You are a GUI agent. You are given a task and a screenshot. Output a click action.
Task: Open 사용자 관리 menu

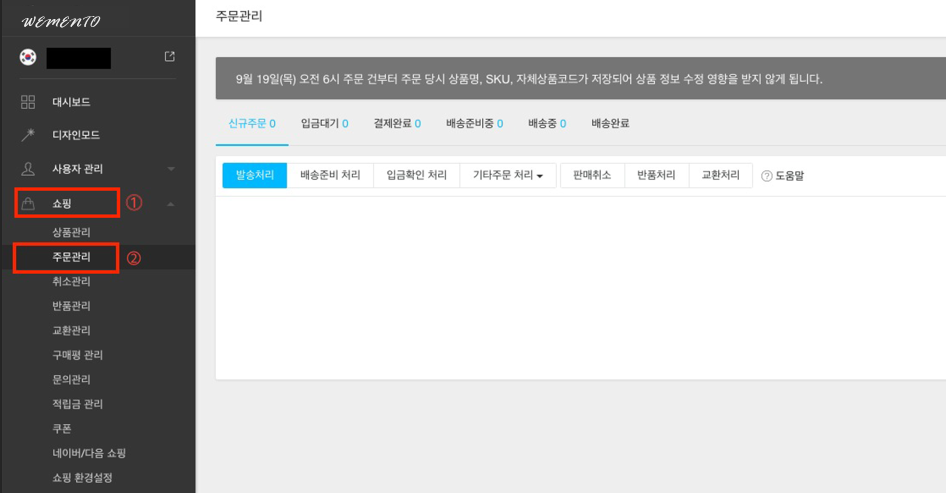pos(77,169)
